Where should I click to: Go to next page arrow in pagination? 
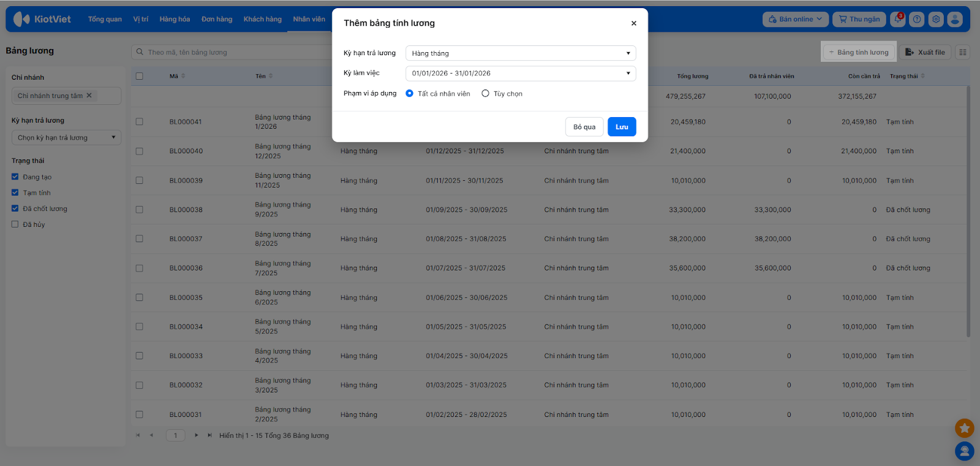pyautogui.click(x=196, y=435)
